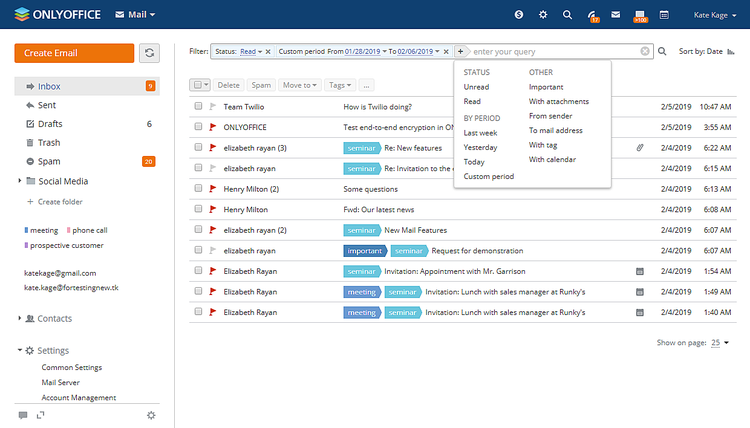Viewport: 750px width, 428px height.
Task: Open the chat icon at bottom left
Action: (x=22, y=415)
